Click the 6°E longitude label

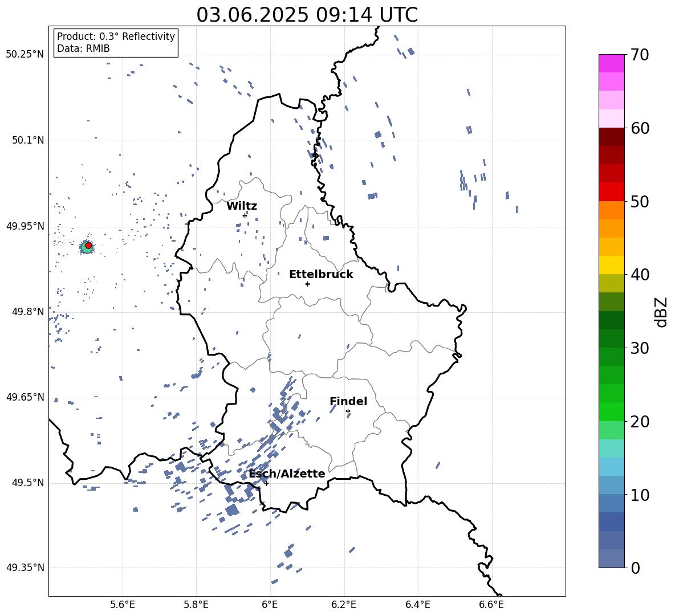click(x=270, y=605)
